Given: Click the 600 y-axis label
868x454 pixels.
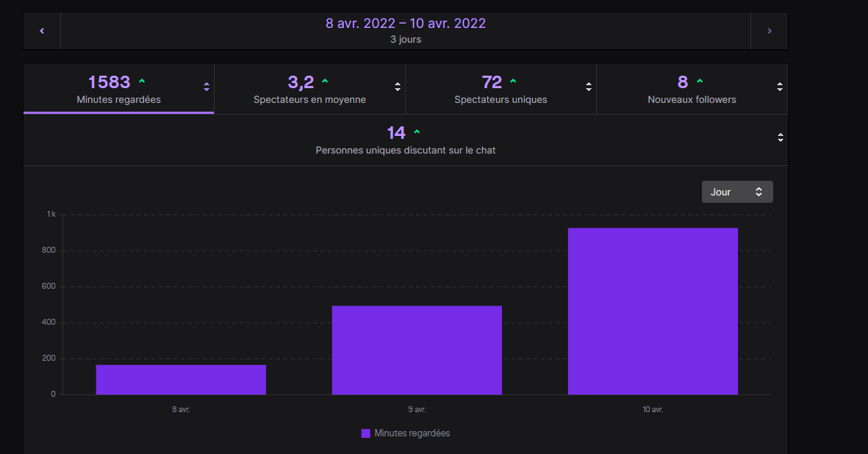Looking at the screenshot, I should (49, 286).
